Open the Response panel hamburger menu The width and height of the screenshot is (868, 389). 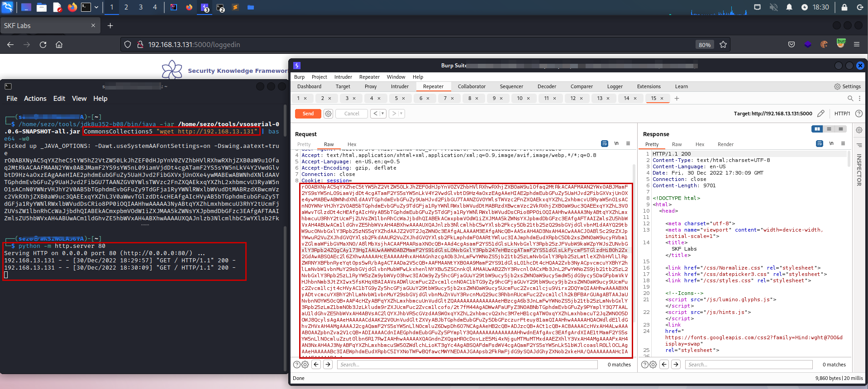(843, 143)
